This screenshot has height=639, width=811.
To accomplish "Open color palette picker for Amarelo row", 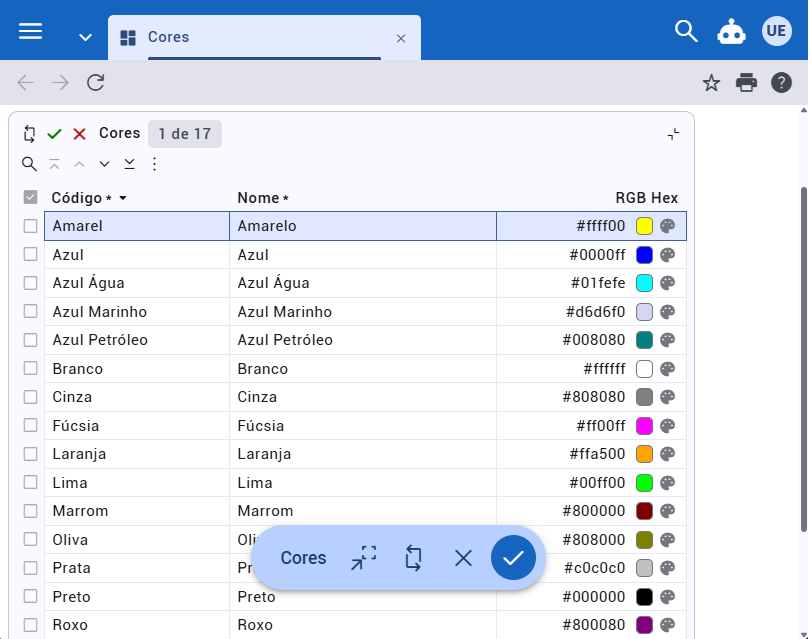I will 668,226.
